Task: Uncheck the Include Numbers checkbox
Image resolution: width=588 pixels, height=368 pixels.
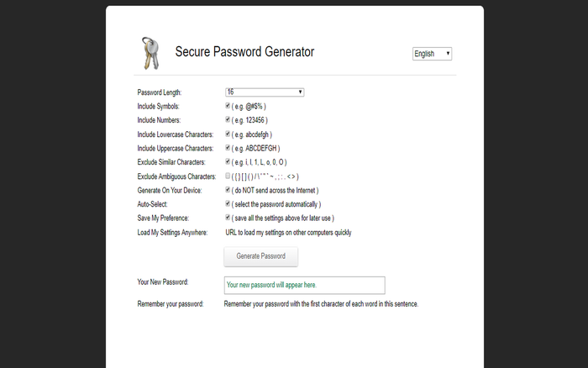Action: (x=228, y=119)
